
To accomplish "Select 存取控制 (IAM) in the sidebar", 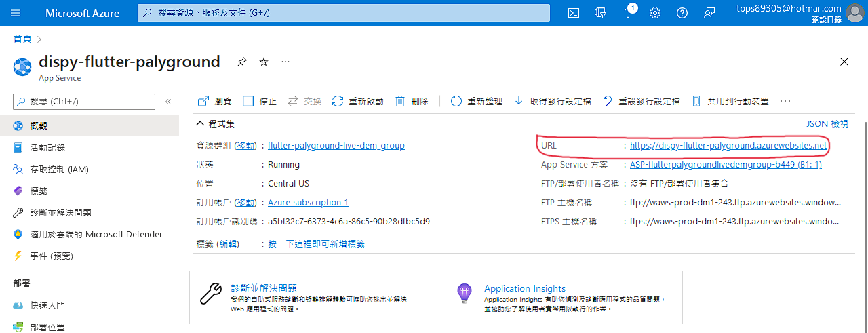I will coord(90,169).
